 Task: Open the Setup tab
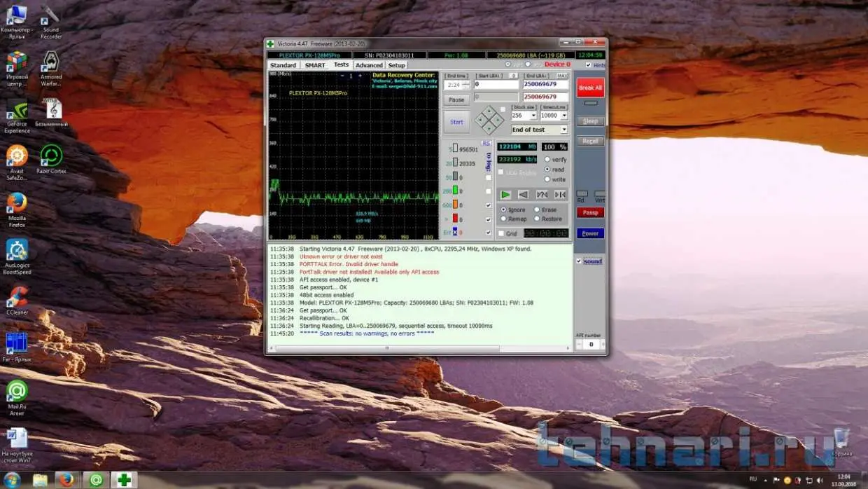tap(397, 65)
